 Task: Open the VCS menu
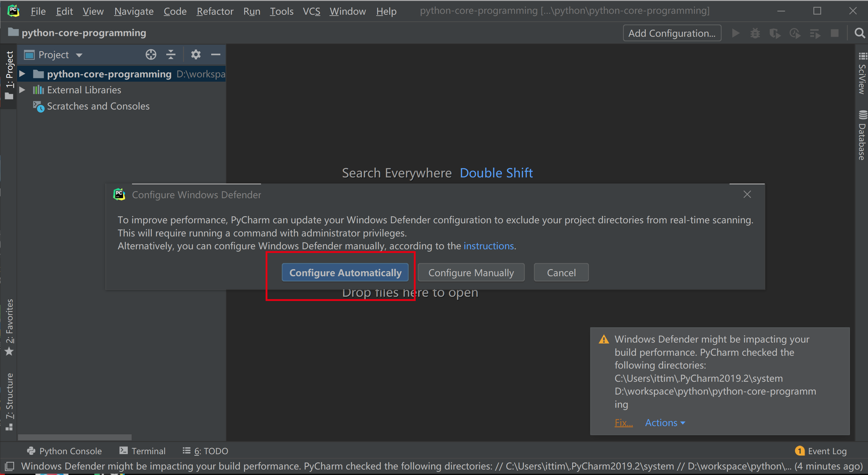(x=311, y=11)
